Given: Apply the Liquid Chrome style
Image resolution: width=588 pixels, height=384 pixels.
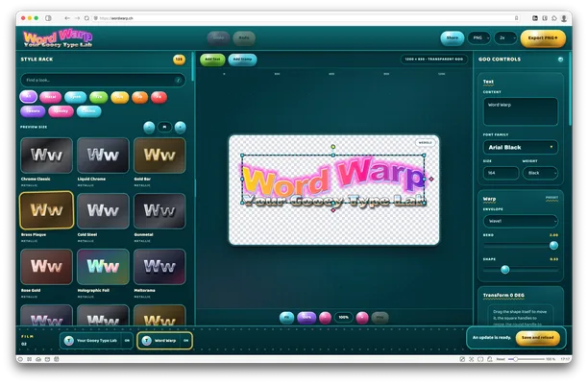Looking at the screenshot, I should coord(103,156).
